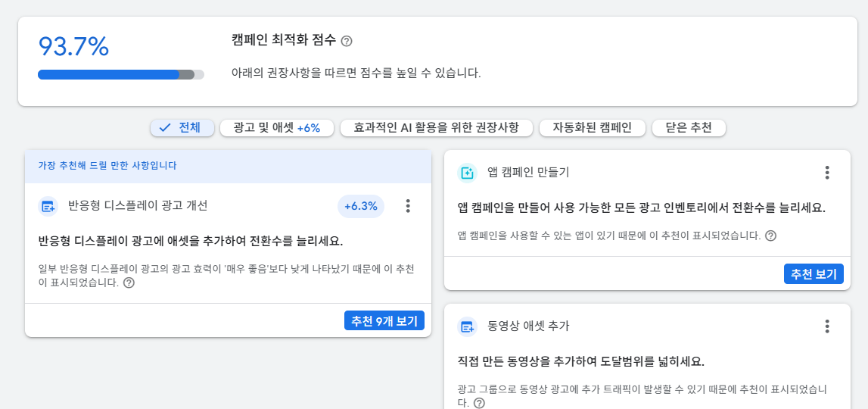Click headline 반응형 디스플레이 광고에 애셋을 추가하여 전환수를 늘리세요
This screenshot has height=409, width=868.
pos(191,242)
